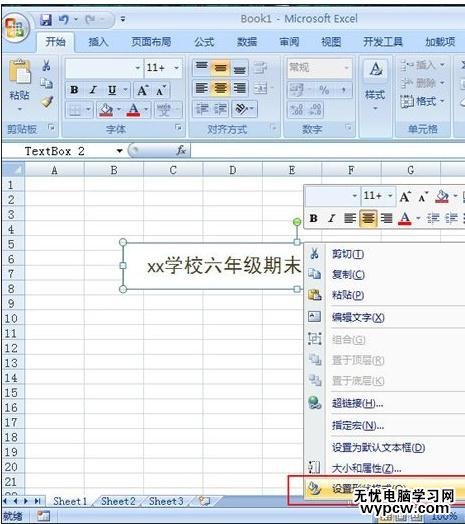Toggle align right on the mini toolbar
The height and width of the screenshot is (524, 465).
point(386,218)
